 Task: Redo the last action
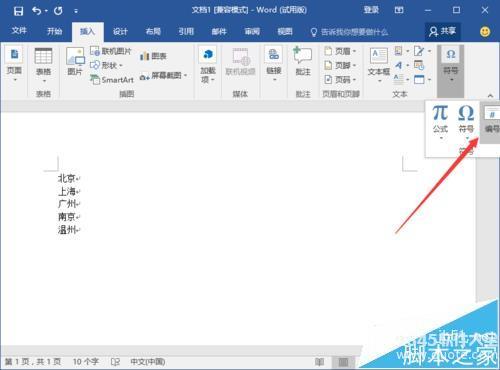[58, 11]
